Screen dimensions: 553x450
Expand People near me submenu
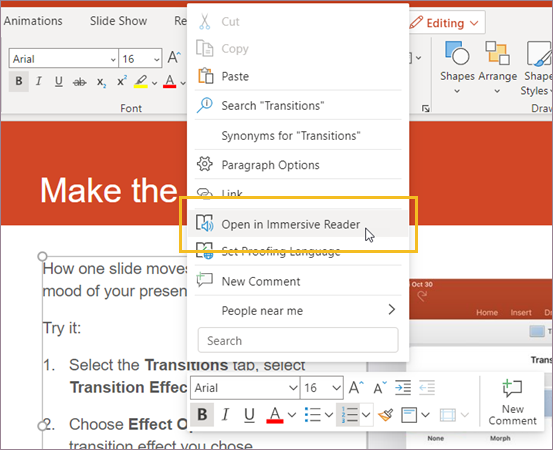pyautogui.click(x=391, y=310)
